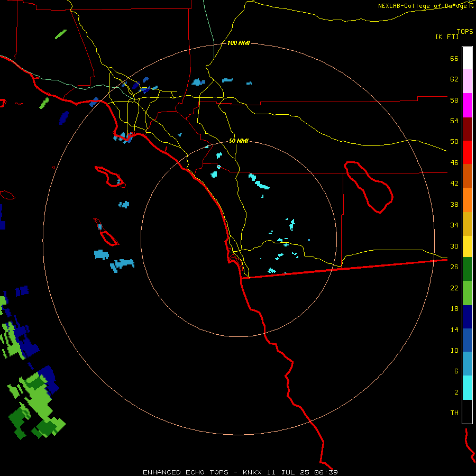Click the legend value 58

(454, 100)
